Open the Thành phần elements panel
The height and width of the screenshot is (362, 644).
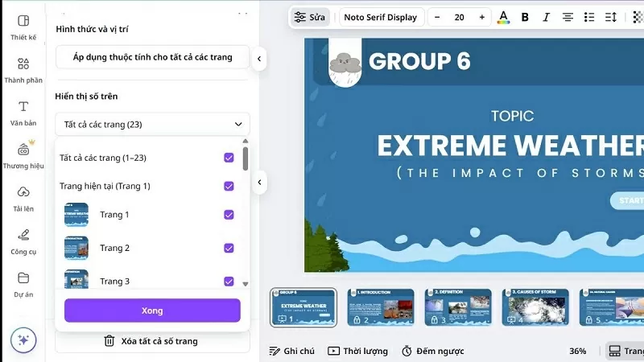(23, 69)
